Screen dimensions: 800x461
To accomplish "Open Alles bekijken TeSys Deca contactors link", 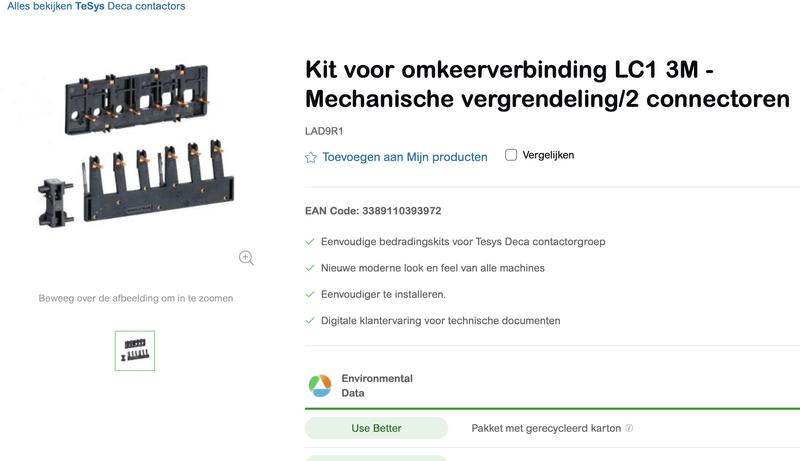I will 96,6.
